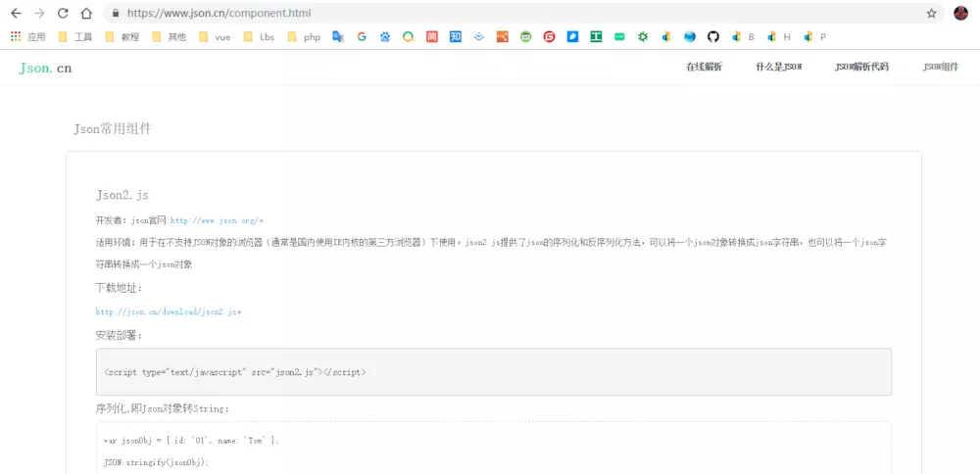Screen dimensions: 980x474
Task: Open the Baidu paw bookmark
Action: click(x=385, y=37)
